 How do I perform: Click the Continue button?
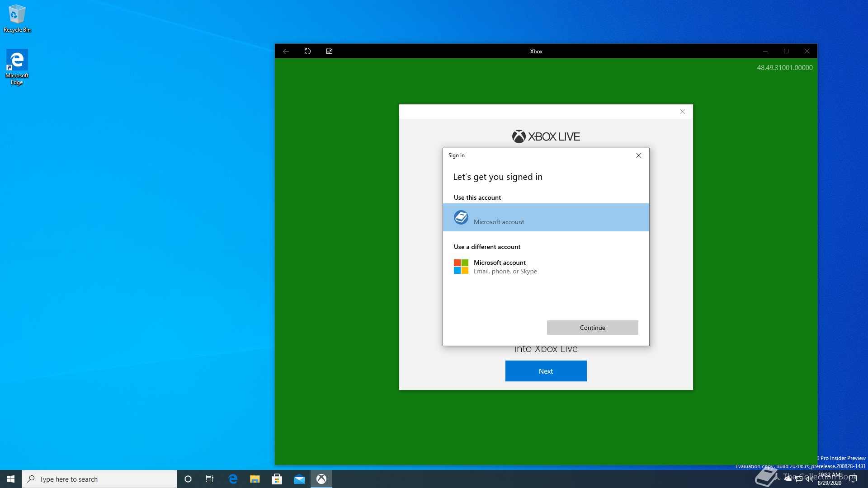click(592, 328)
